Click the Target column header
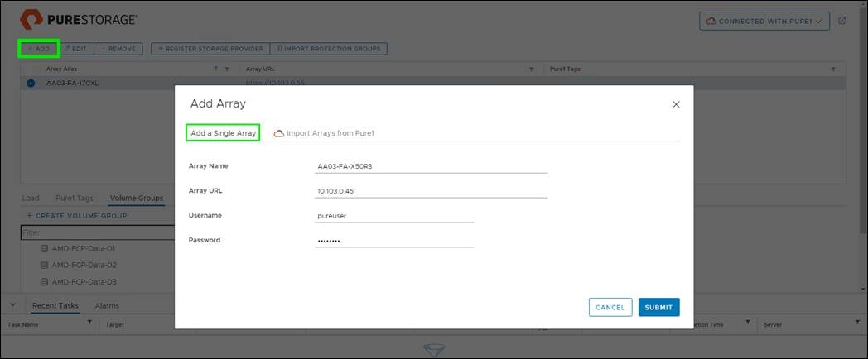The height and width of the screenshot is (359, 868). (x=115, y=325)
